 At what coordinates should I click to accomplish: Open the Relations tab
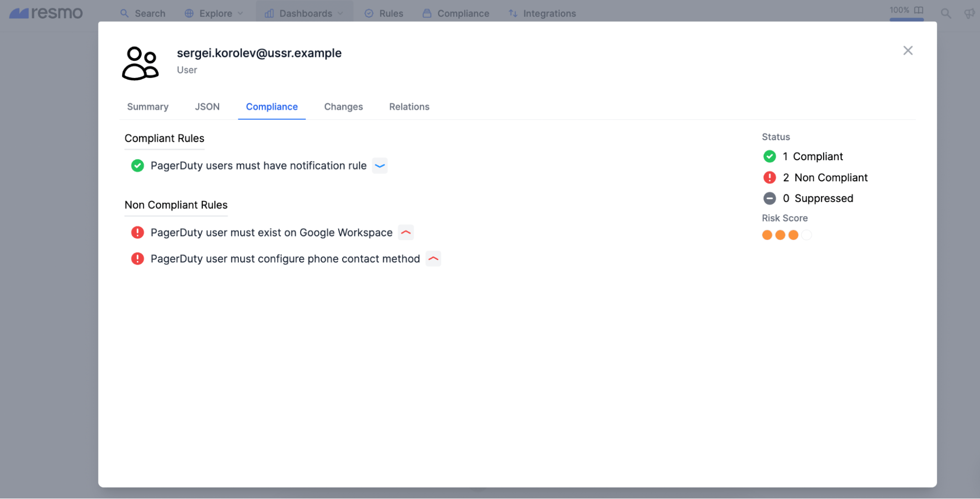pos(409,107)
